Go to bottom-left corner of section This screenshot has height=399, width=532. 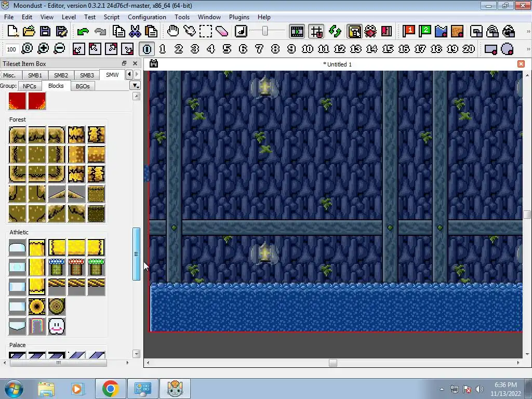78,49
